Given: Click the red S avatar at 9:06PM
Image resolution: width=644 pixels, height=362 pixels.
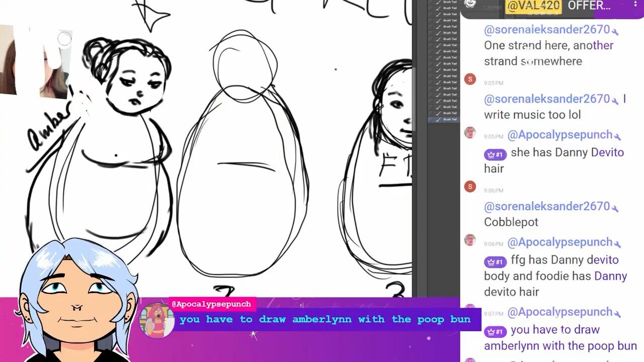Looking at the screenshot, I should (470, 187).
